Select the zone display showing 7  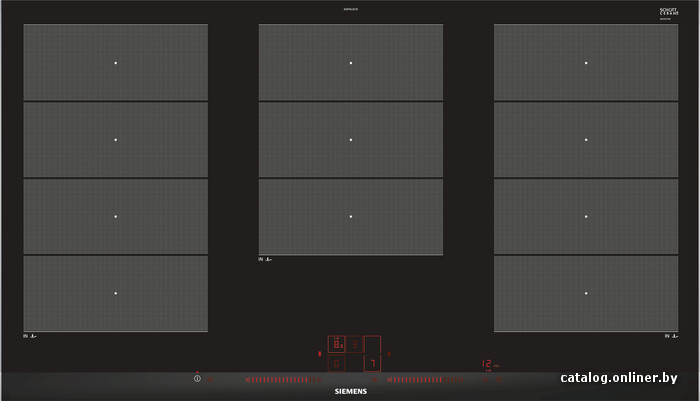pyautogui.click(x=372, y=363)
